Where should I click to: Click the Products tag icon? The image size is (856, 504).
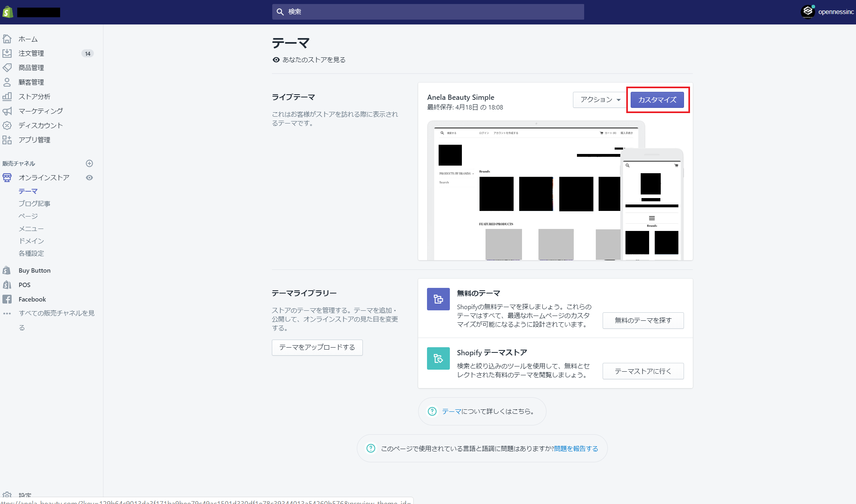coord(7,68)
